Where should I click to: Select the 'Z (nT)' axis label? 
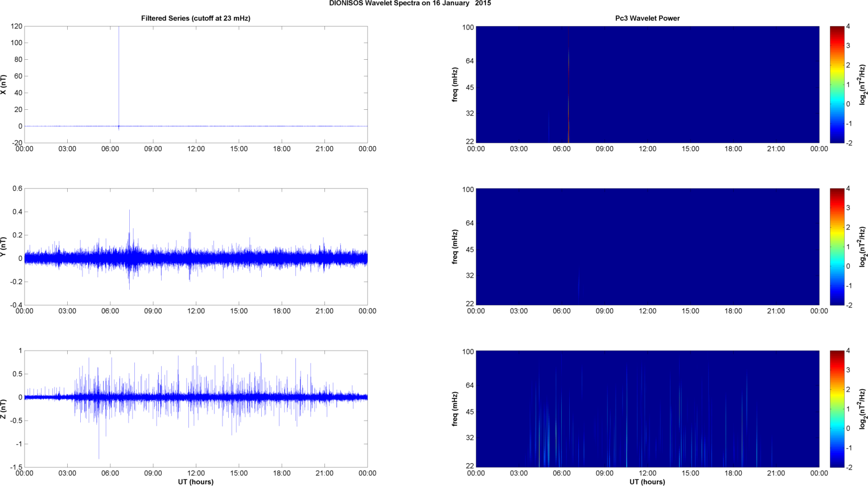[4, 409]
